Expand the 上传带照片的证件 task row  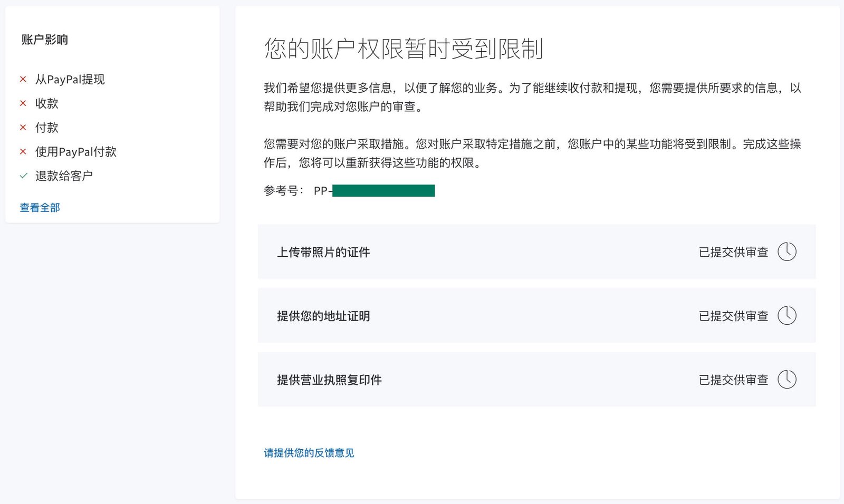coord(536,252)
